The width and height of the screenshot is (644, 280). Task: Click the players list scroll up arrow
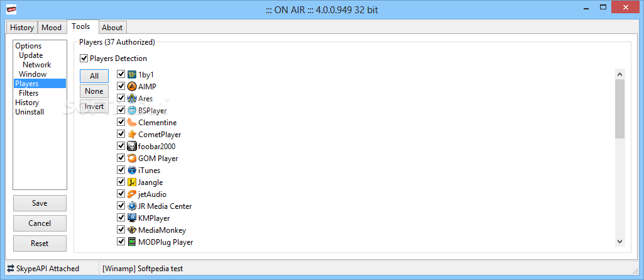(x=619, y=74)
